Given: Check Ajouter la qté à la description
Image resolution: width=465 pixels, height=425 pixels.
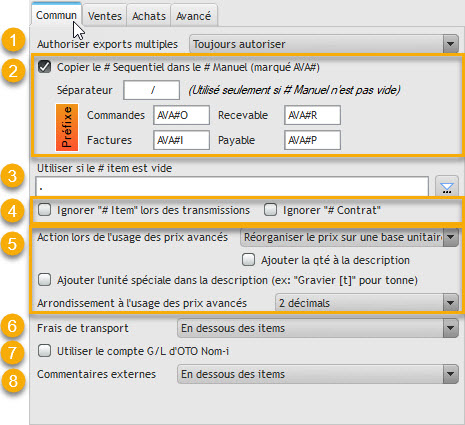Looking at the screenshot, I should [249, 260].
